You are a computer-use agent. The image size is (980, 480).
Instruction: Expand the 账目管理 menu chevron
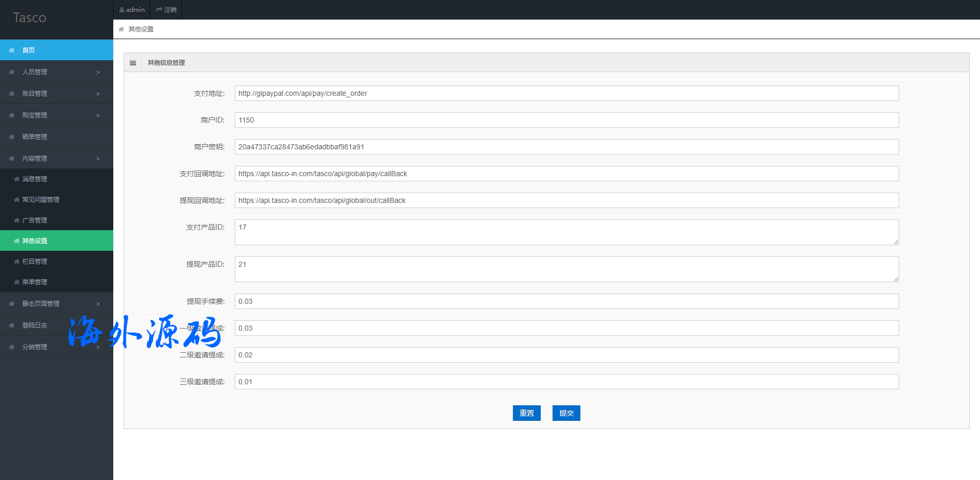98,94
